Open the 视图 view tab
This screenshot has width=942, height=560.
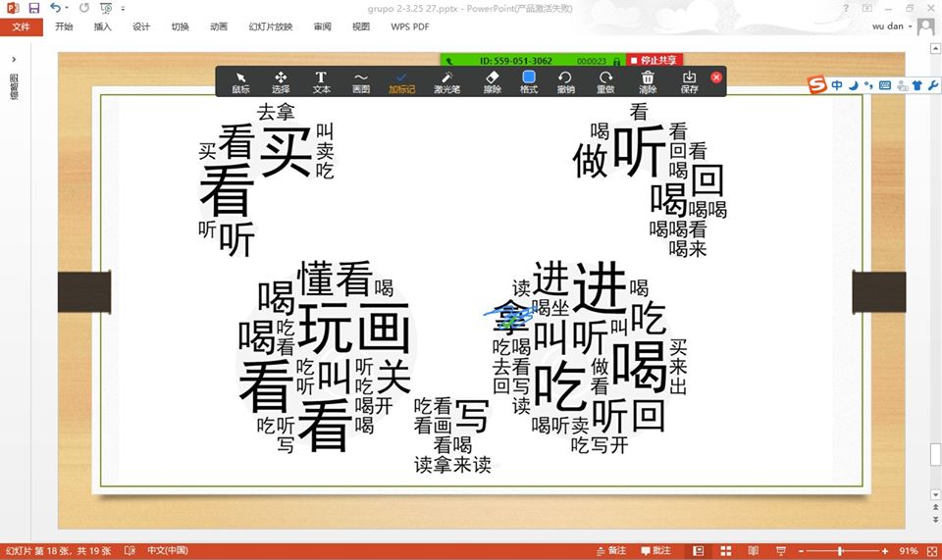(x=361, y=26)
